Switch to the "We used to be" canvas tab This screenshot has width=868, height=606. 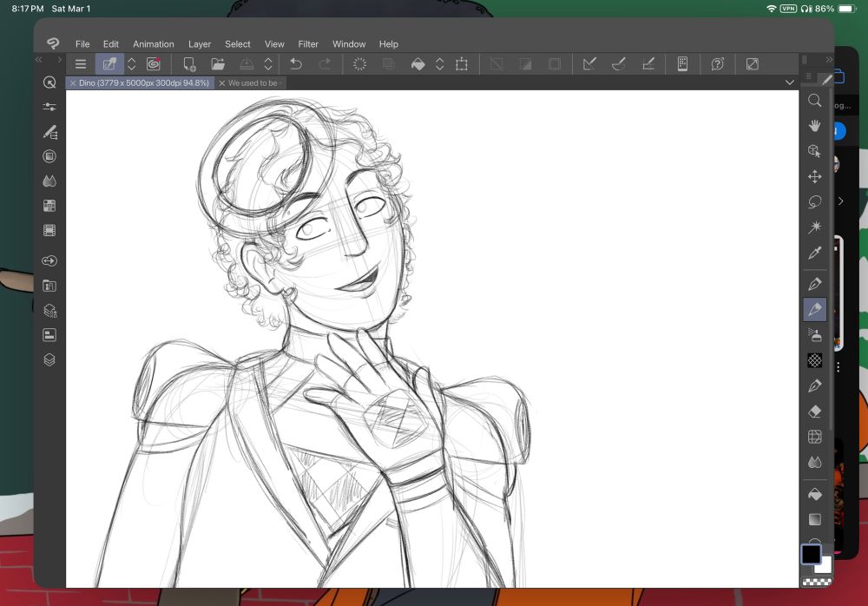[253, 83]
